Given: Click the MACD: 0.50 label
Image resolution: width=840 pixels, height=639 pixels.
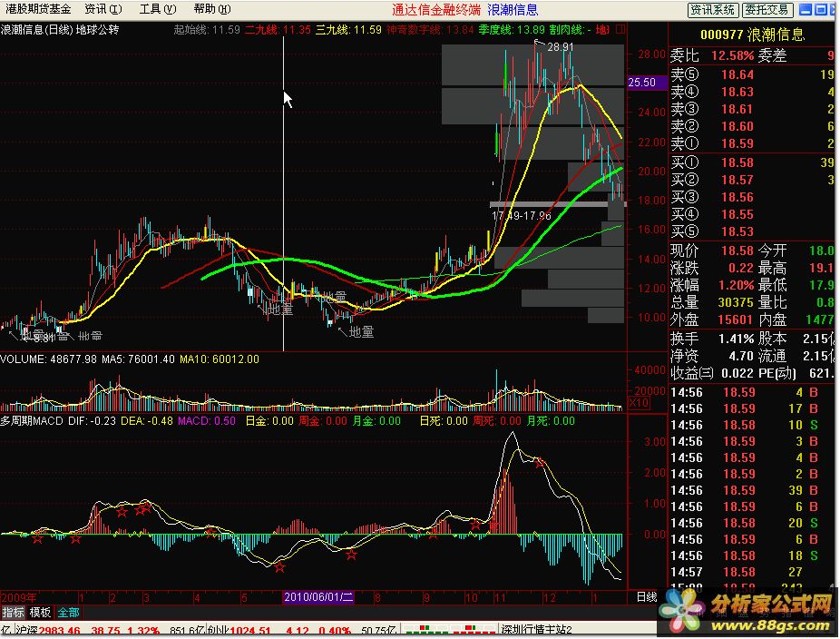Looking at the screenshot, I should coord(207,421).
